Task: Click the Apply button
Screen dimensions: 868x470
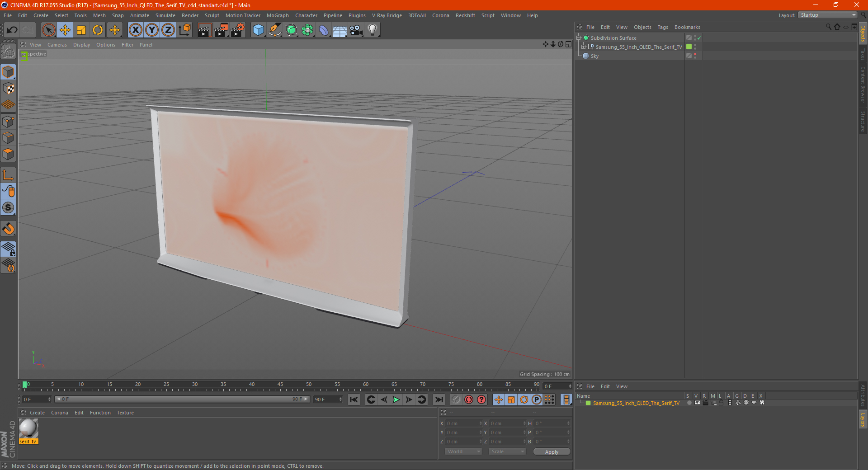Action: (552, 452)
